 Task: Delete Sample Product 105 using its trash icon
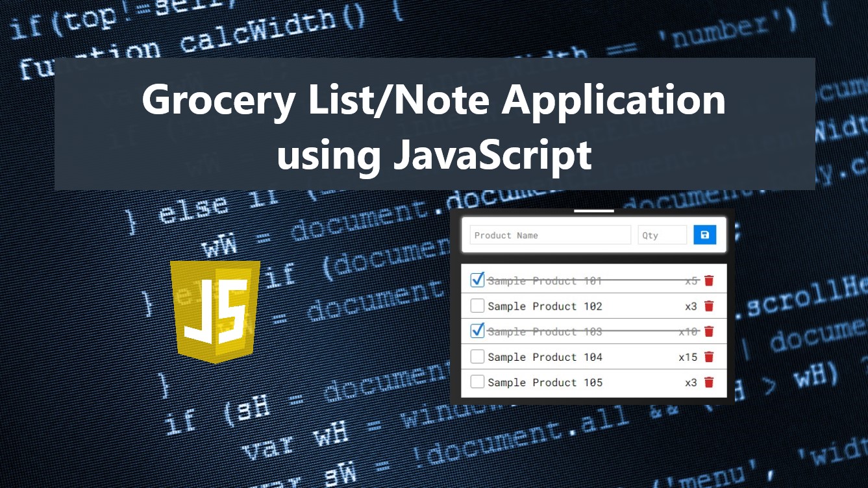(708, 382)
